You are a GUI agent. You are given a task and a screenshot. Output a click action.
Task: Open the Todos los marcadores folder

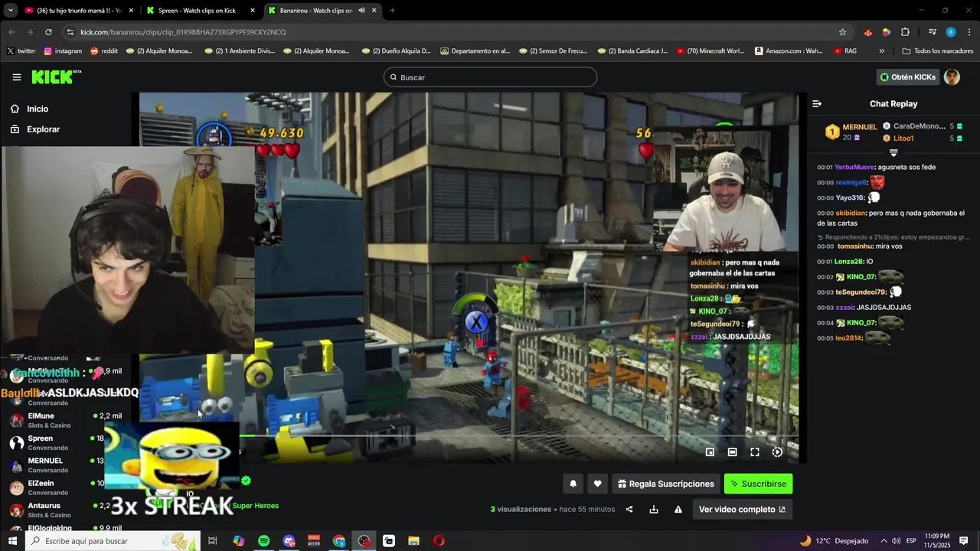tap(937, 51)
